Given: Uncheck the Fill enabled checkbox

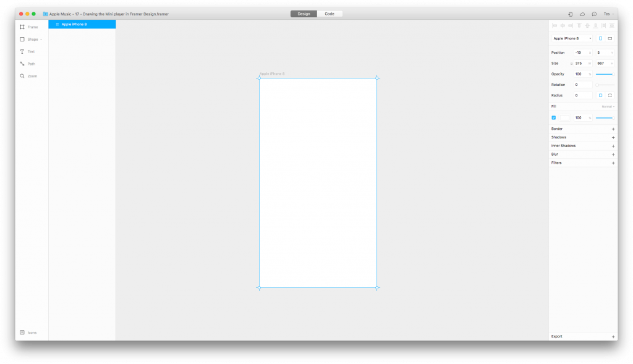Looking at the screenshot, I should pos(554,118).
